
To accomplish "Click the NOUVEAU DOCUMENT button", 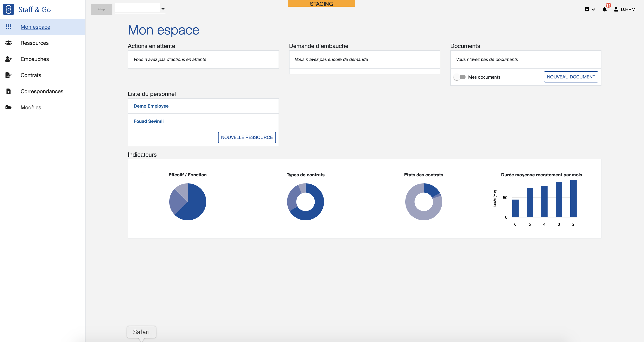I will [x=571, y=77].
